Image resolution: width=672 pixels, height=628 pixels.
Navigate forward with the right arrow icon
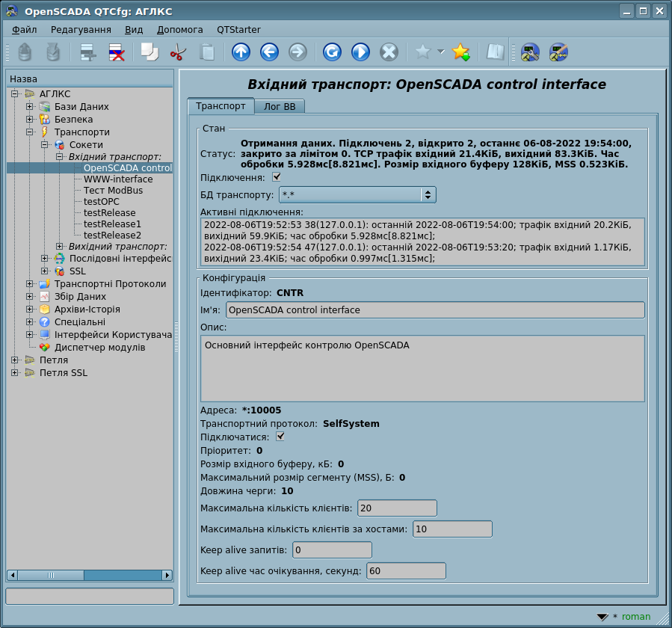298,52
